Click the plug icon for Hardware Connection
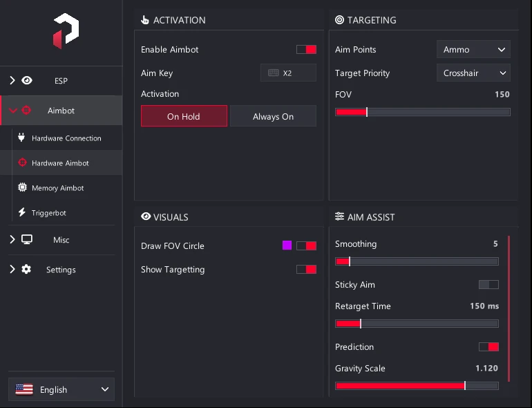This screenshot has height=408, width=532. click(21, 138)
